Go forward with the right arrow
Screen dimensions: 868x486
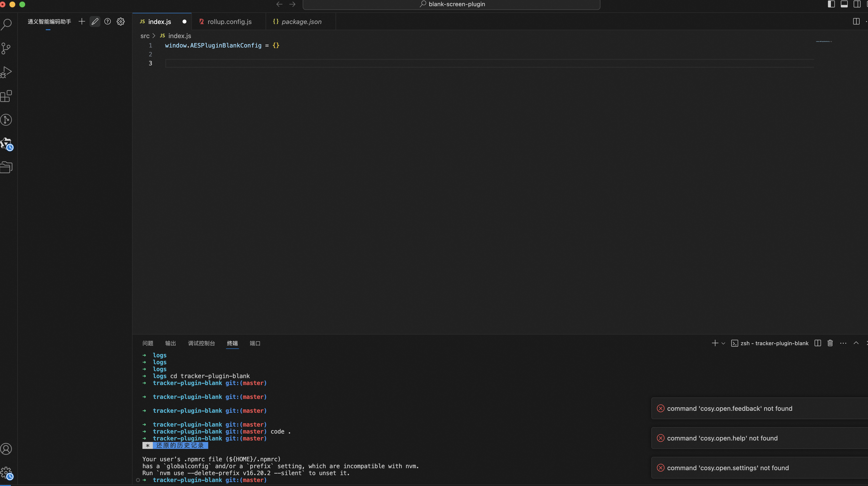(x=292, y=4)
